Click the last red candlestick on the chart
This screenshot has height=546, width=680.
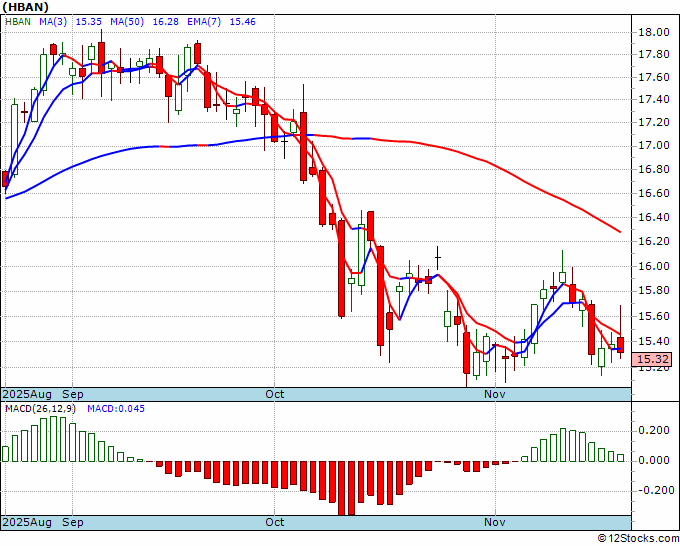click(621, 345)
